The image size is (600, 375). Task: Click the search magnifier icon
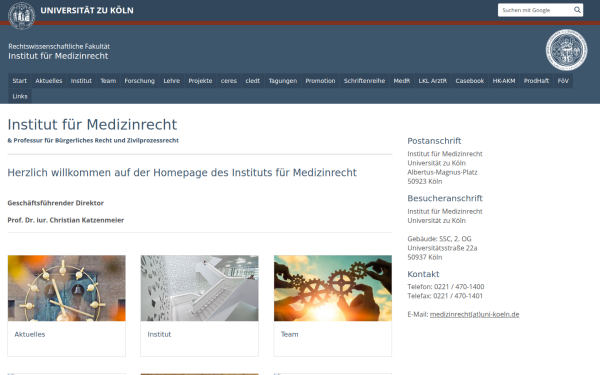tap(577, 10)
